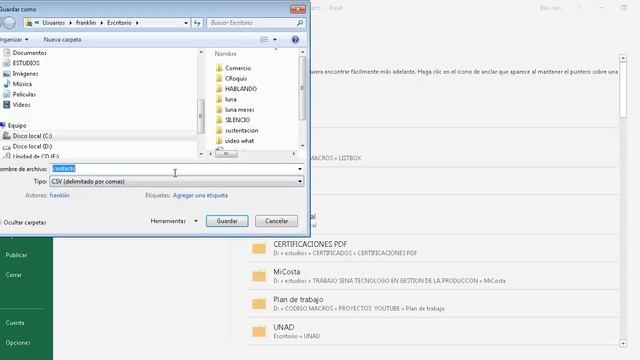640x360 pixels.
Task: Open Opciones in Excel backstage menu
Action: (x=18, y=343)
